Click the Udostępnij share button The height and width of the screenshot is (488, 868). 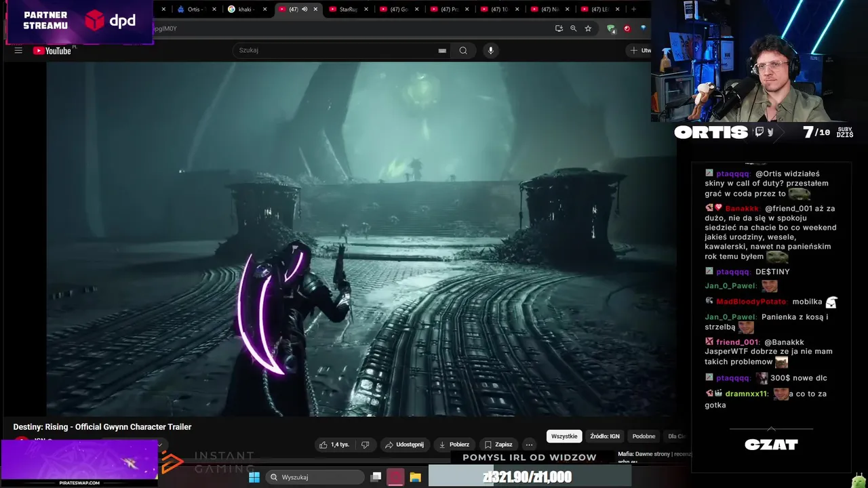(x=404, y=445)
